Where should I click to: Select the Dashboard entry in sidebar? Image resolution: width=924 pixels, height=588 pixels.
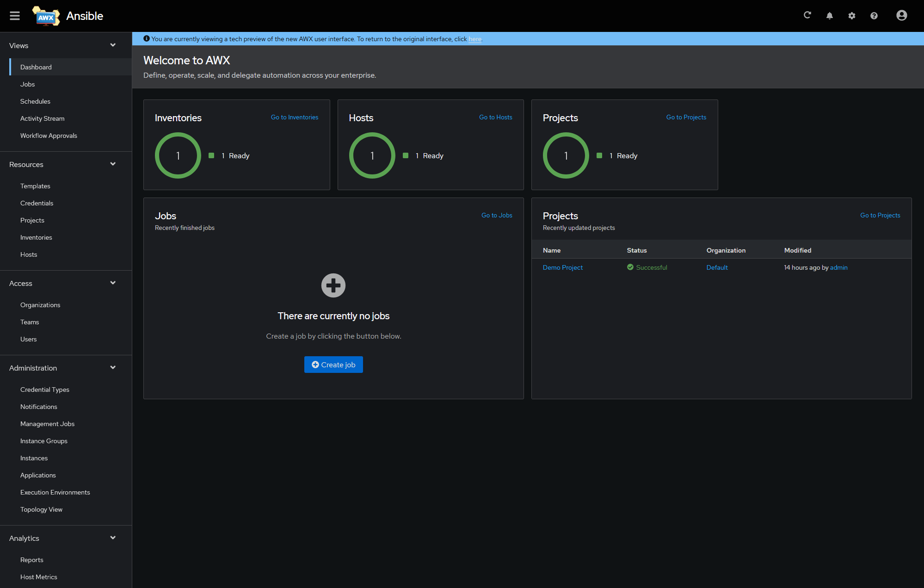pos(36,67)
